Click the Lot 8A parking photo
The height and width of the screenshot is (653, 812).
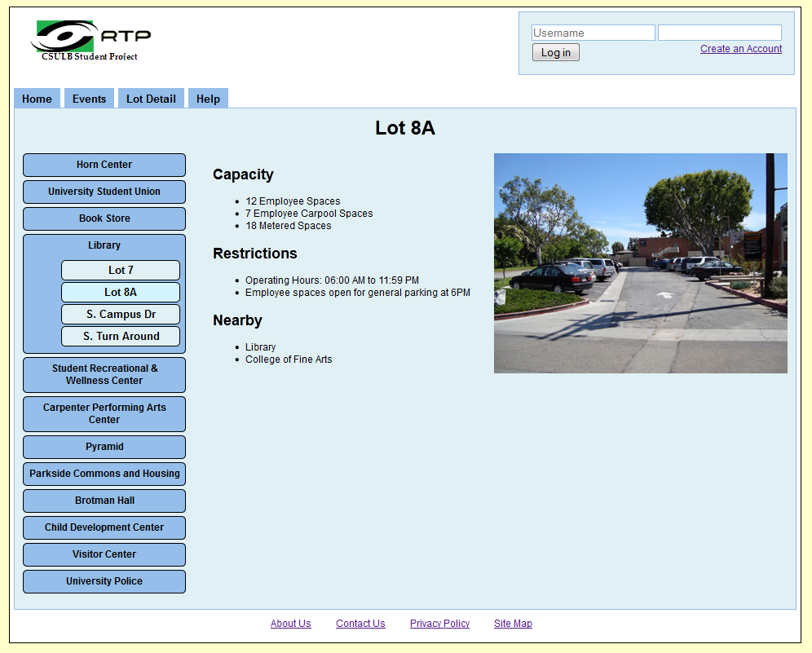(641, 263)
